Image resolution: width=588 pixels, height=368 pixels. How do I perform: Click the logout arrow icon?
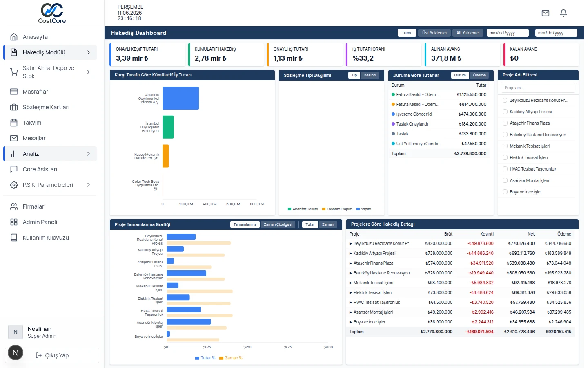[x=39, y=355]
